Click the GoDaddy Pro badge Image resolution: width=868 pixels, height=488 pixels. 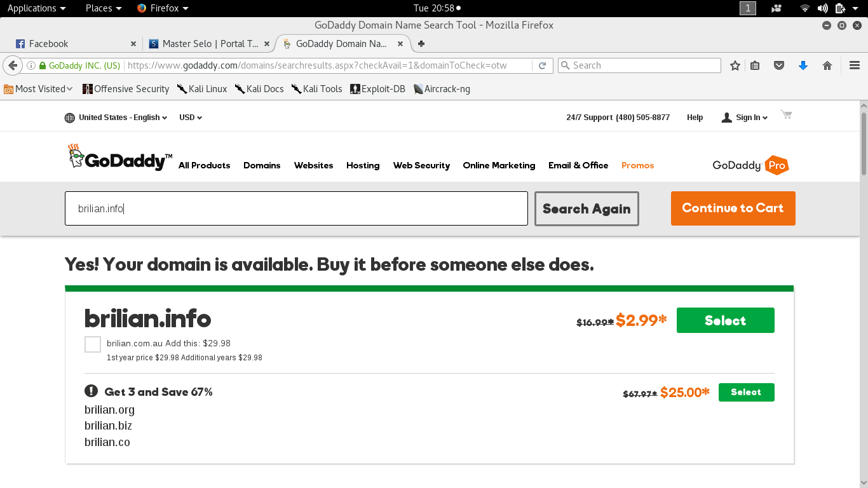[750, 165]
